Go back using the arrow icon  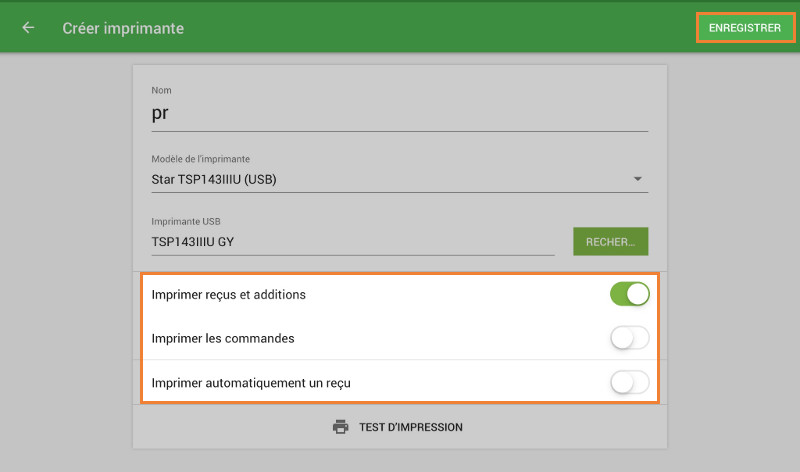[28, 28]
